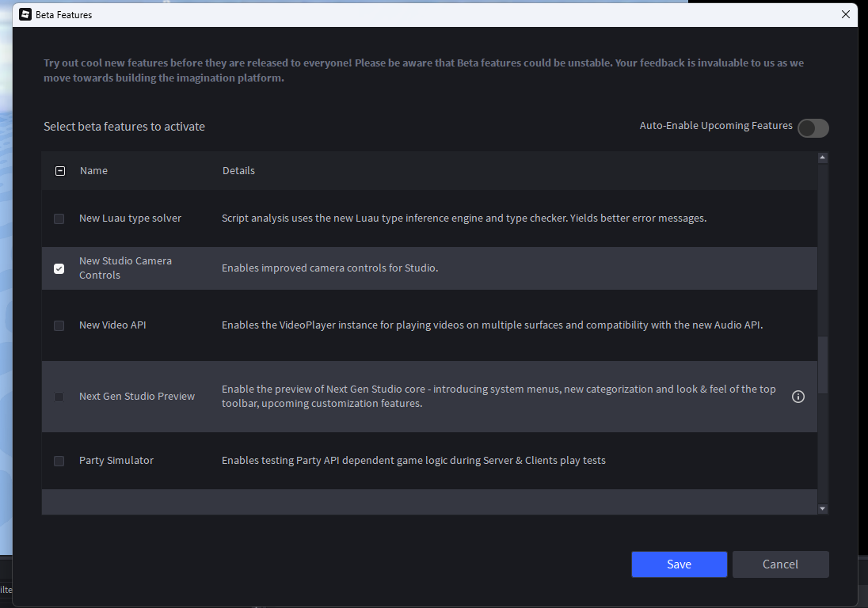
Task: Click the Name column header
Action: coord(93,171)
